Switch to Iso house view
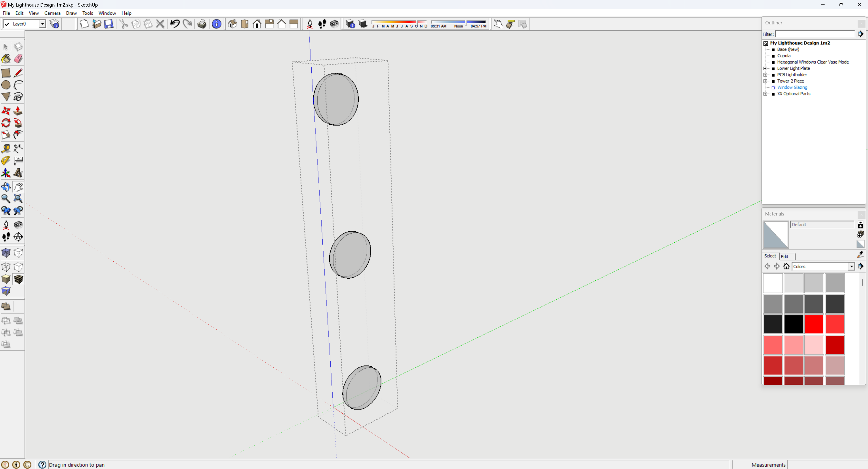868x469 pixels. pos(233,24)
